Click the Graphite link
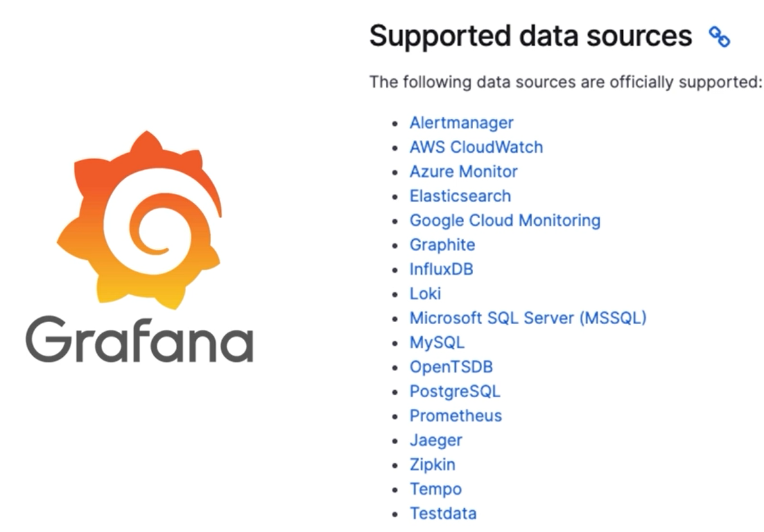Image resolution: width=764 pixels, height=532 pixels. (x=442, y=245)
